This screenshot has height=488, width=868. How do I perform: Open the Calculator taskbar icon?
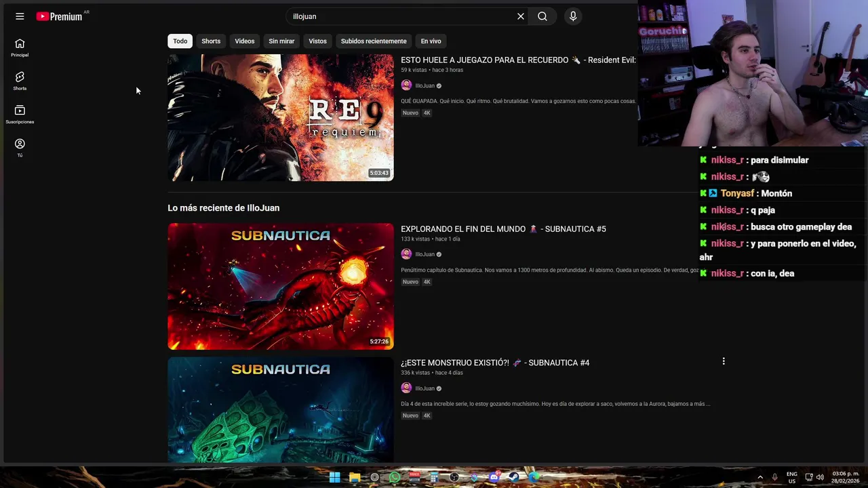434,477
